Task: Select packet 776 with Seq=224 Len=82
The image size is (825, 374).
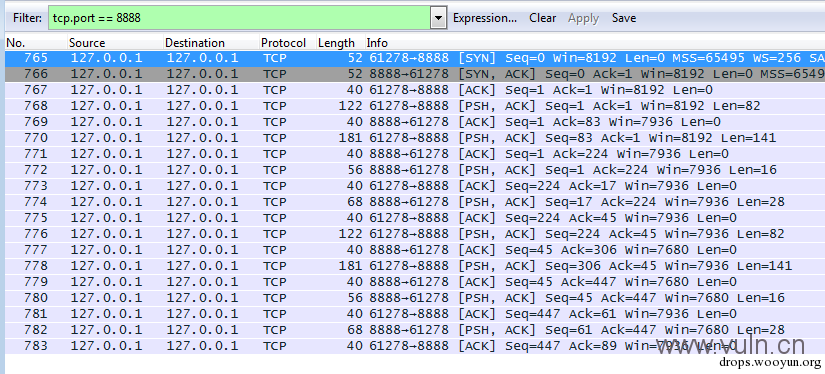Action: pos(415,234)
